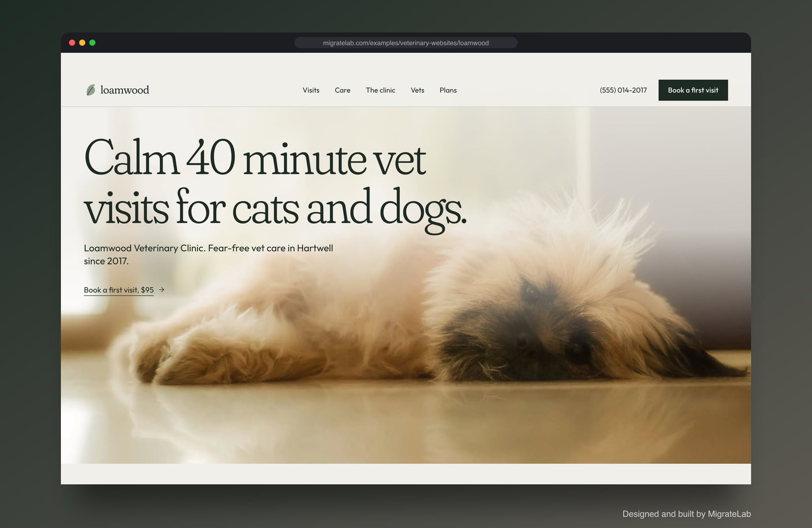Follow the Book a first visit, $95 link

[x=119, y=290]
